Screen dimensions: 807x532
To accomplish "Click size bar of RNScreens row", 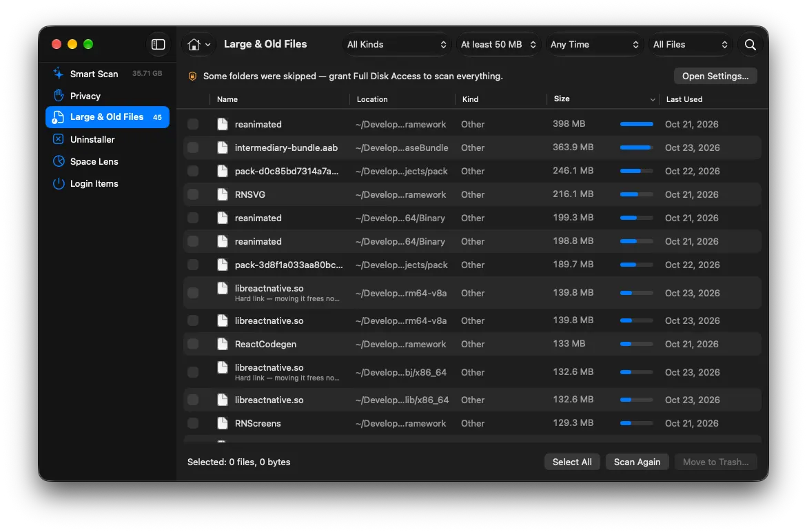I will (637, 423).
